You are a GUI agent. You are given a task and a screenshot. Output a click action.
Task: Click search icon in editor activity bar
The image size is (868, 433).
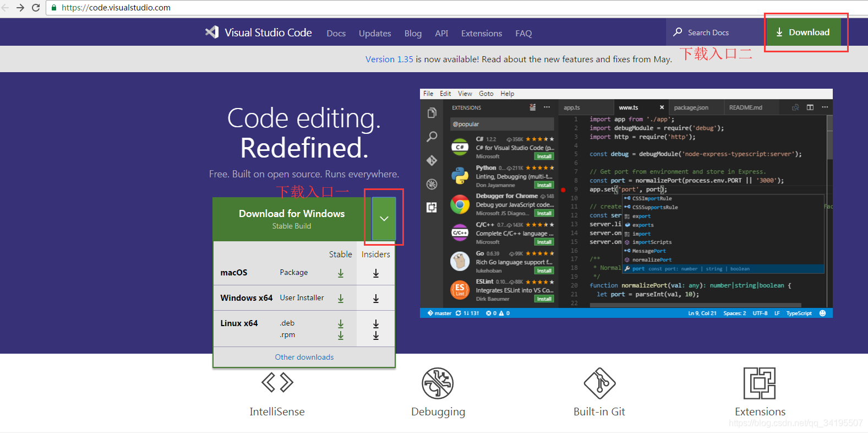tap(432, 137)
